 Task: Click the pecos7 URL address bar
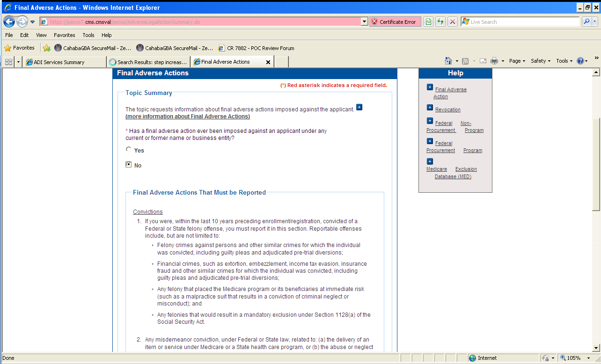[200, 22]
